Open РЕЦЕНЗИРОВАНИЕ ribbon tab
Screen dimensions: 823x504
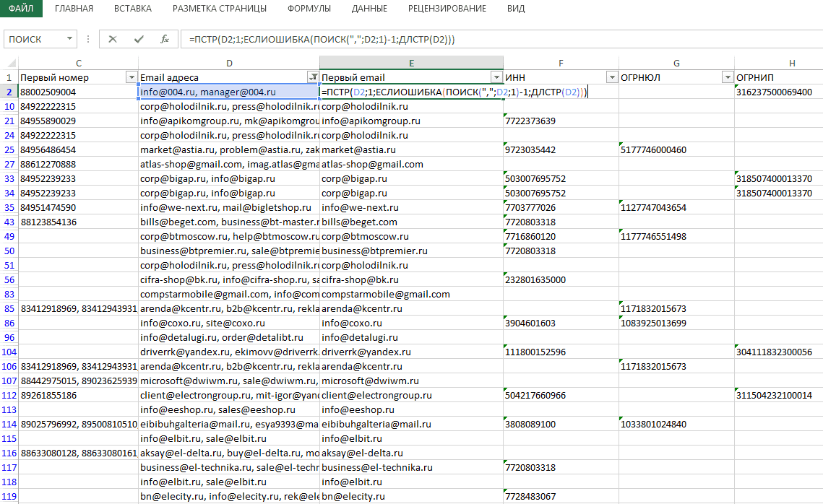point(447,9)
